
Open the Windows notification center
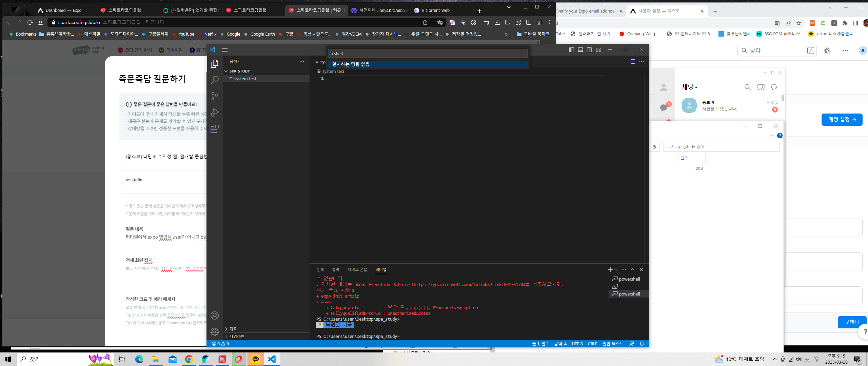(x=857, y=359)
